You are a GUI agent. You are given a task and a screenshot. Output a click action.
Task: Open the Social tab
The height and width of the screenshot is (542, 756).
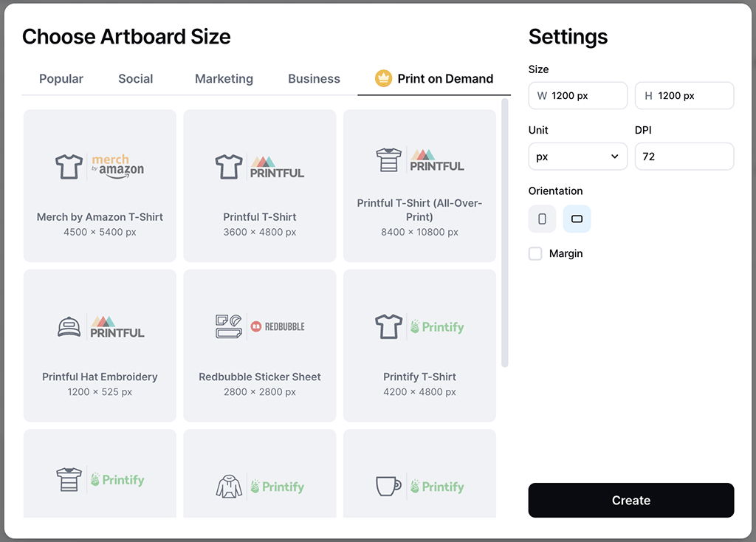(136, 79)
